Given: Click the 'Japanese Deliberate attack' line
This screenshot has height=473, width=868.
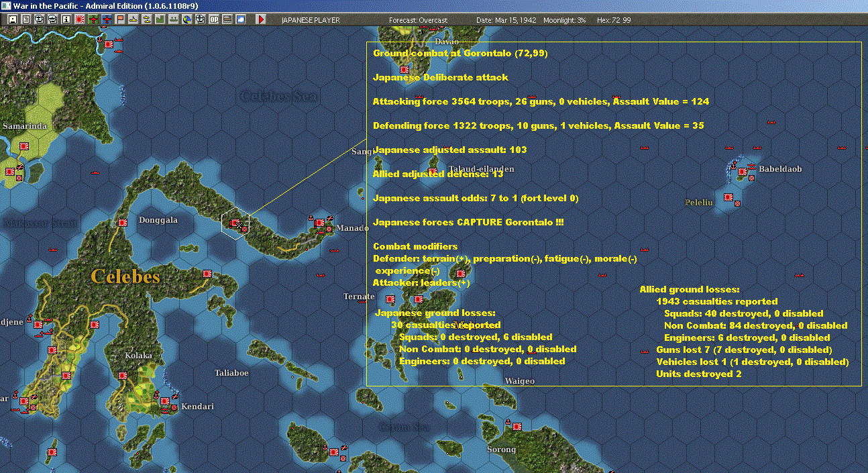Looking at the screenshot, I should 441,77.
